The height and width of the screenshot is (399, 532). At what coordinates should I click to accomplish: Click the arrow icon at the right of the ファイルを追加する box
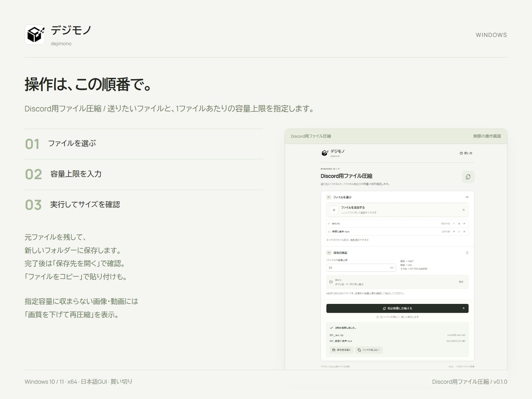(463, 210)
